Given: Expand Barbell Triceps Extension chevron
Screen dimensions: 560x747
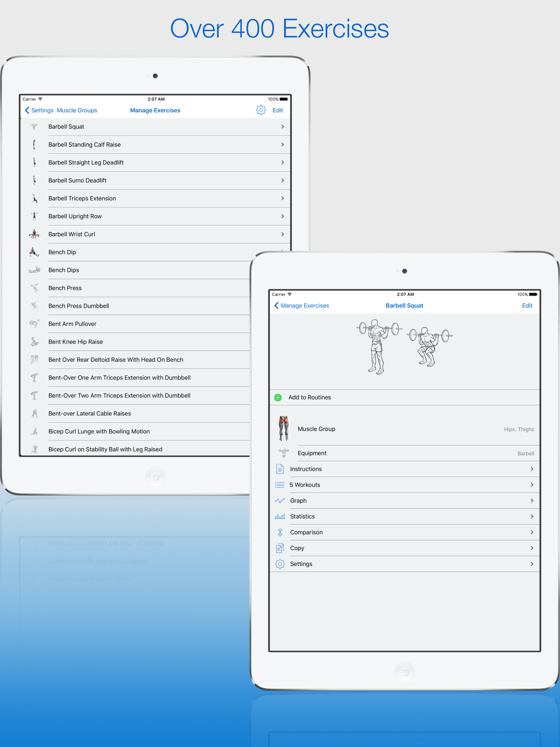Looking at the screenshot, I should (282, 198).
